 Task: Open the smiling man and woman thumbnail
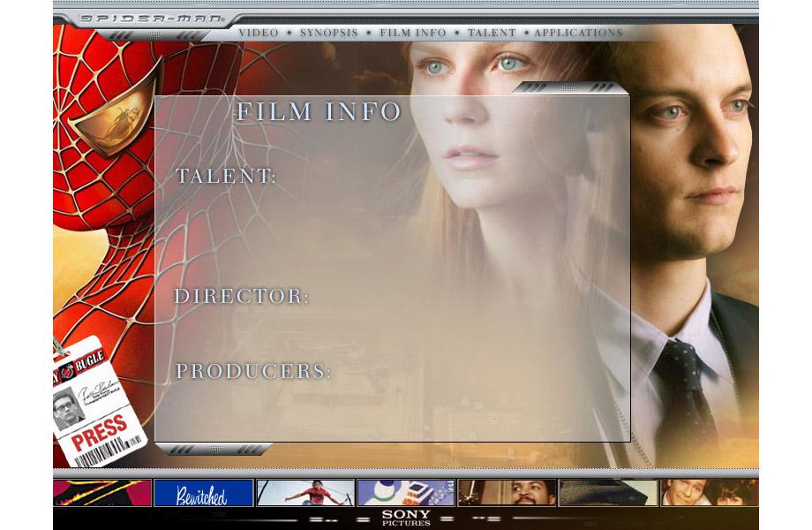pyautogui.click(x=710, y=493)
